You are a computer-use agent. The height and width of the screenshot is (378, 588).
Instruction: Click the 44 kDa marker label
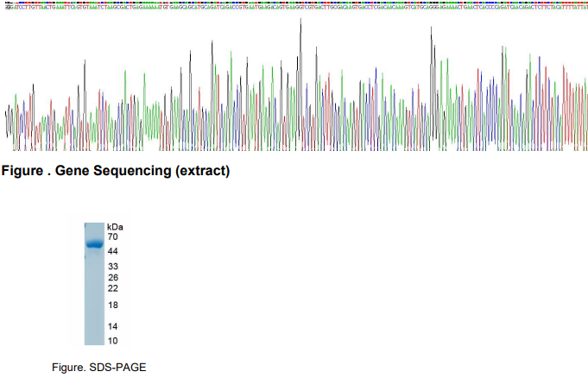pos(113,250)
